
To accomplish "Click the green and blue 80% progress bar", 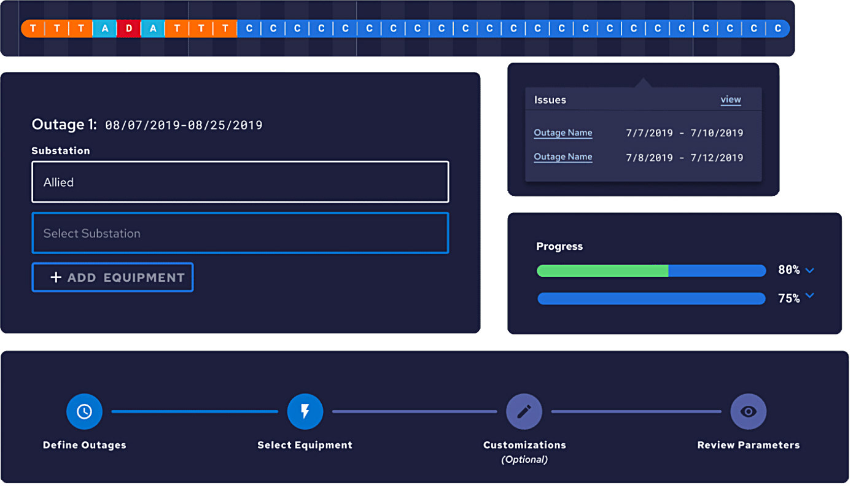I will click(x=652, y=271).
